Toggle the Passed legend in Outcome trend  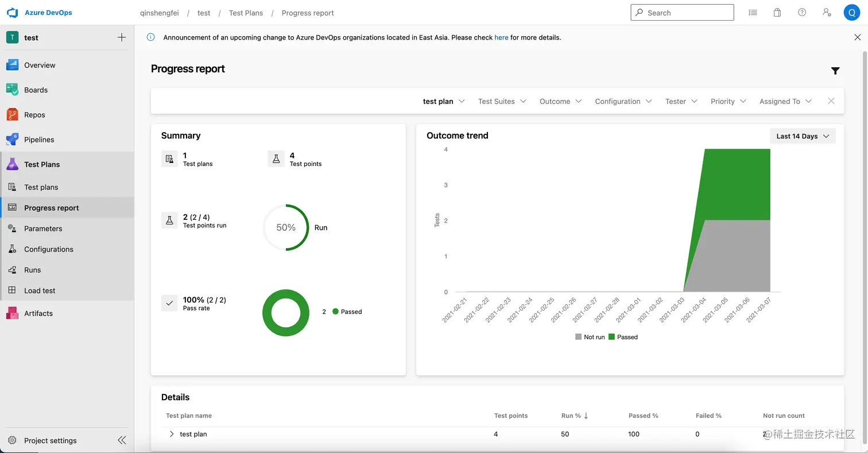pyautogui.click(x=623, y=337)
